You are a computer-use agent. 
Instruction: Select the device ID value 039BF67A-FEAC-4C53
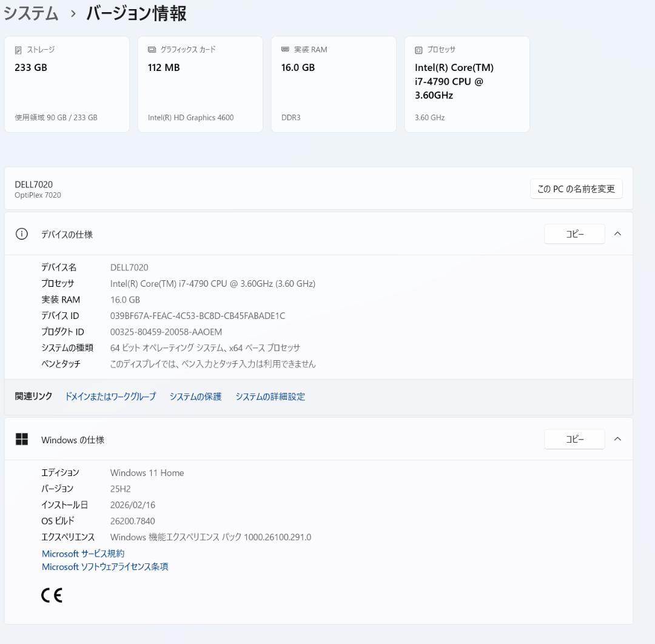pos(198,316)
